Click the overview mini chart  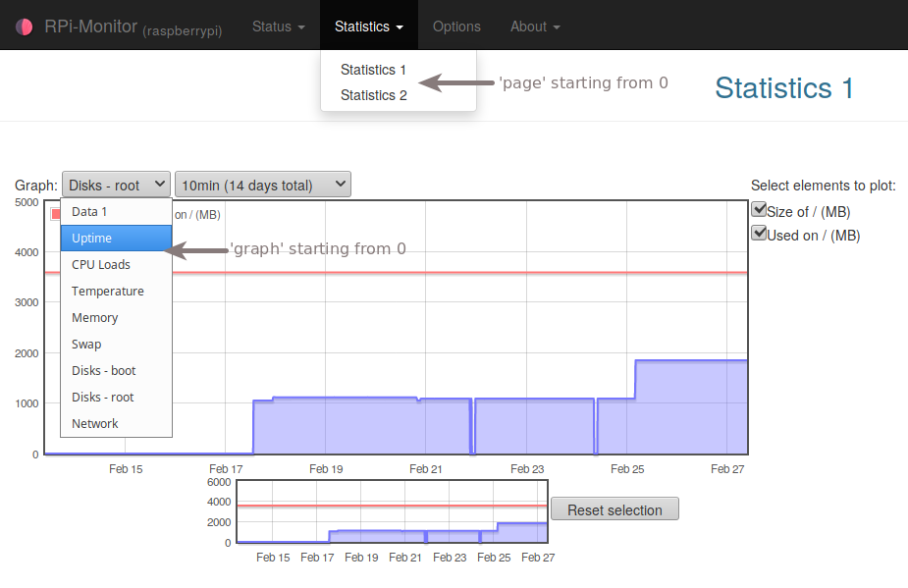click(392, 511)
